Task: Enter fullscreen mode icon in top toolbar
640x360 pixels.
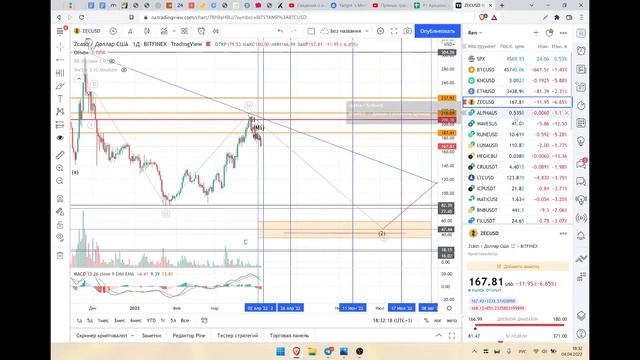Action: (394, 31)
